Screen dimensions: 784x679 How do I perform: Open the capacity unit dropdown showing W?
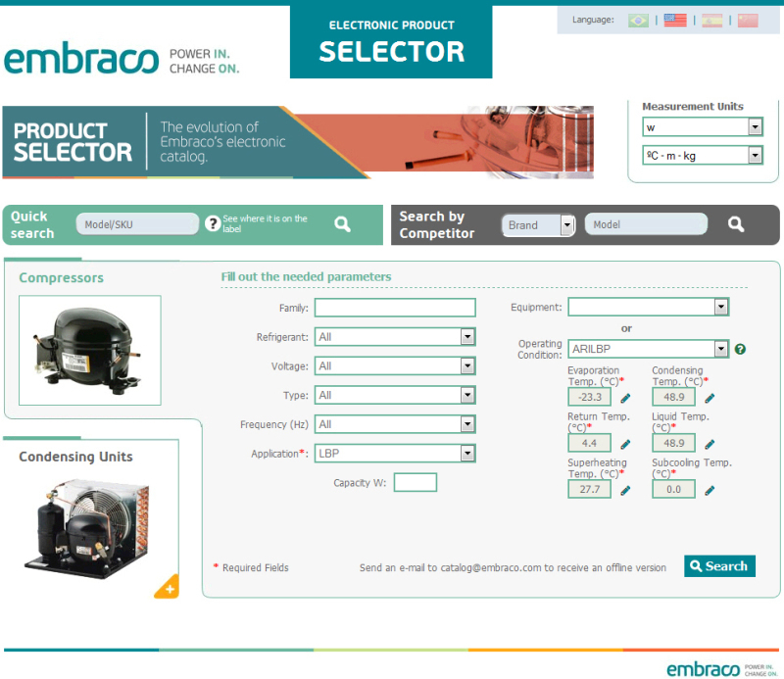[703, 127]
